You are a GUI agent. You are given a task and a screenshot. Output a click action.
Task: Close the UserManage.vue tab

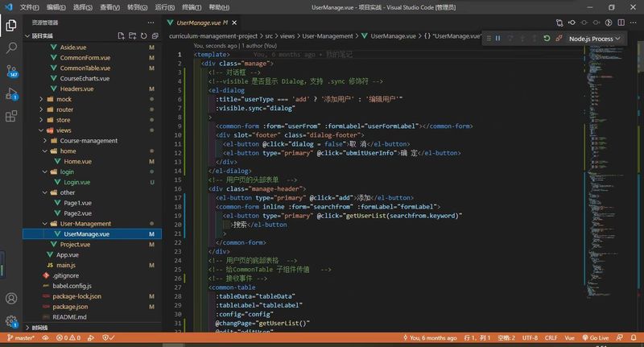(x=234, y=23)
